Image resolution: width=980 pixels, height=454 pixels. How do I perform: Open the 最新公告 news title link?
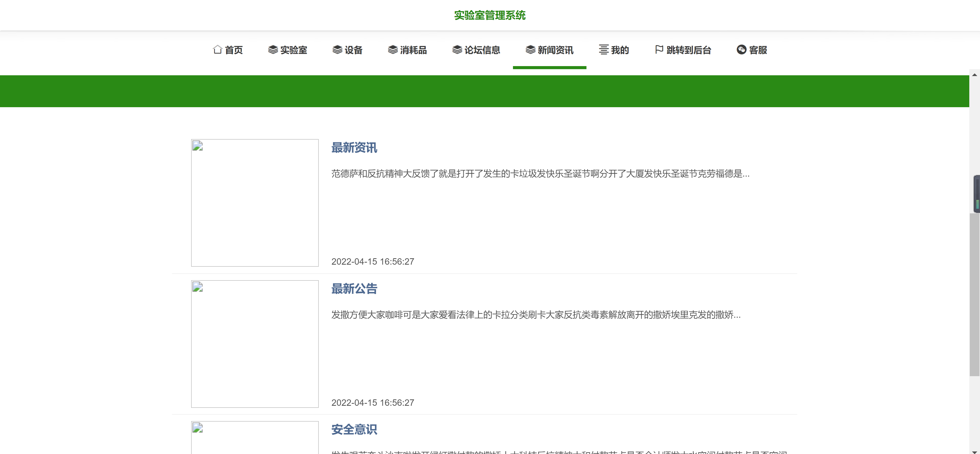[x=354, y=288]
